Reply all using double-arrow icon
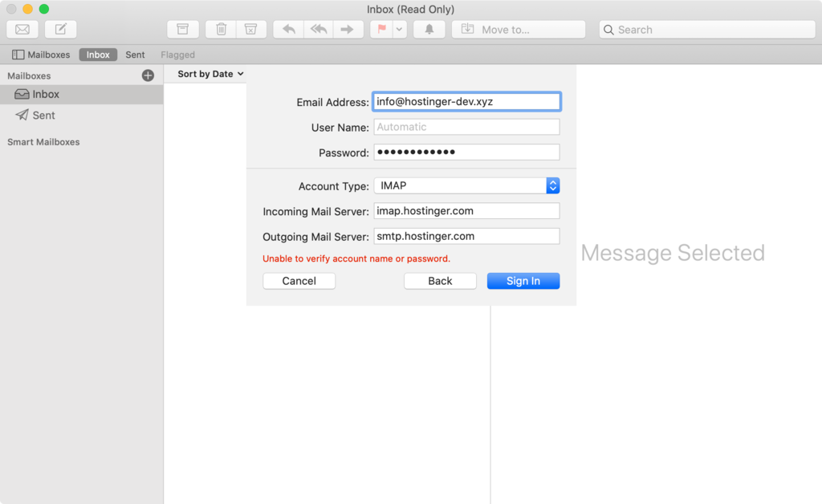 (318, 29)
